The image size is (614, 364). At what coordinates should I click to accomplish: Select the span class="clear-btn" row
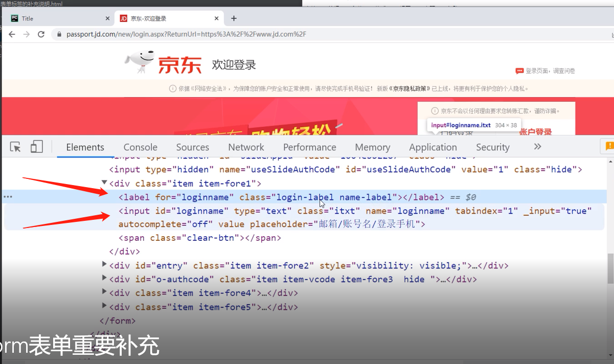200,238
